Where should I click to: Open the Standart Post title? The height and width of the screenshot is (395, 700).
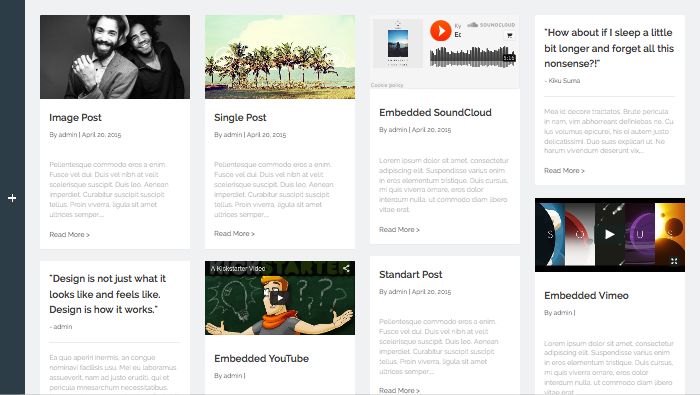(x=411, y=274)
